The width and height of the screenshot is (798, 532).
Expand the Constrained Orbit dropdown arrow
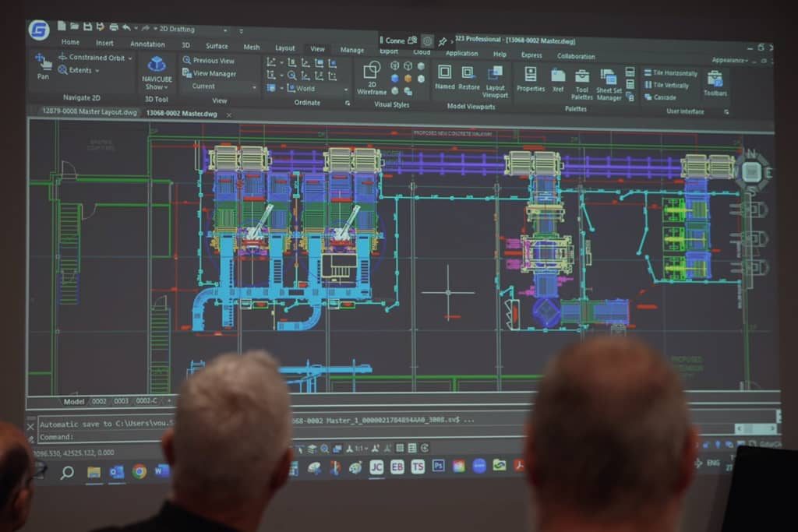[x=130, y=58]
